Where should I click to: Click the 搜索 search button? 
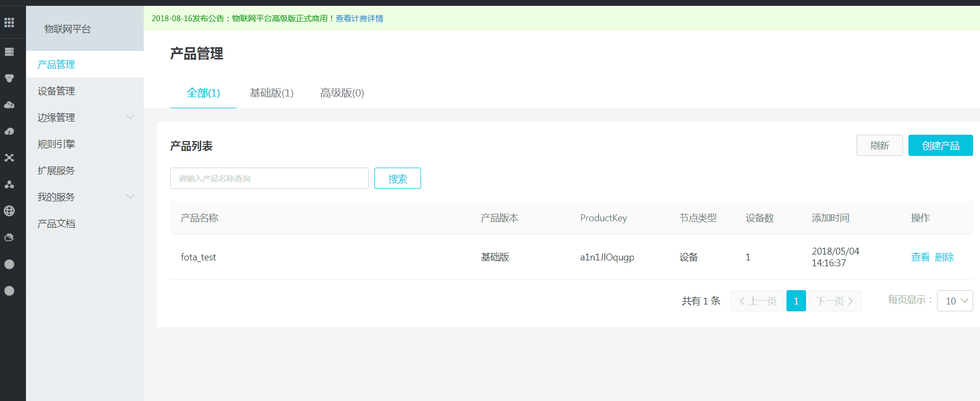pyautogui.click(x=398, y=178)
